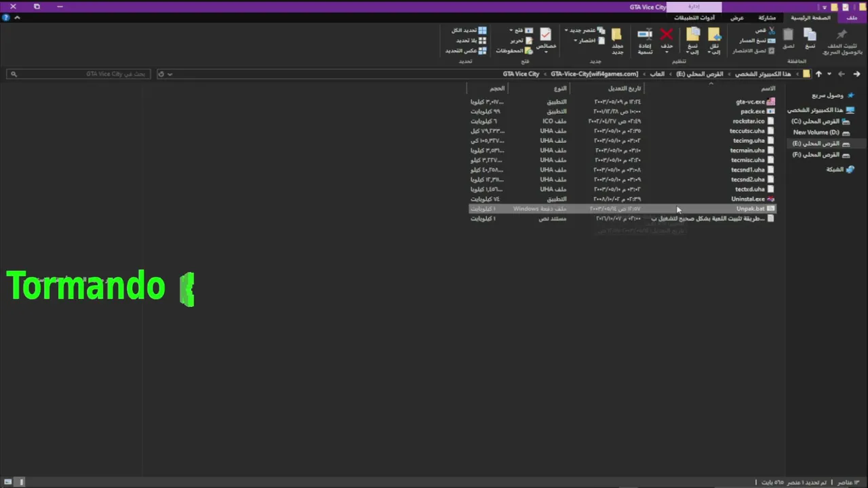Viewport: 868px width, 488px height.
Task: Open Network (الشبكة) in the navigation pane
Action: click(x=840, y=169)
